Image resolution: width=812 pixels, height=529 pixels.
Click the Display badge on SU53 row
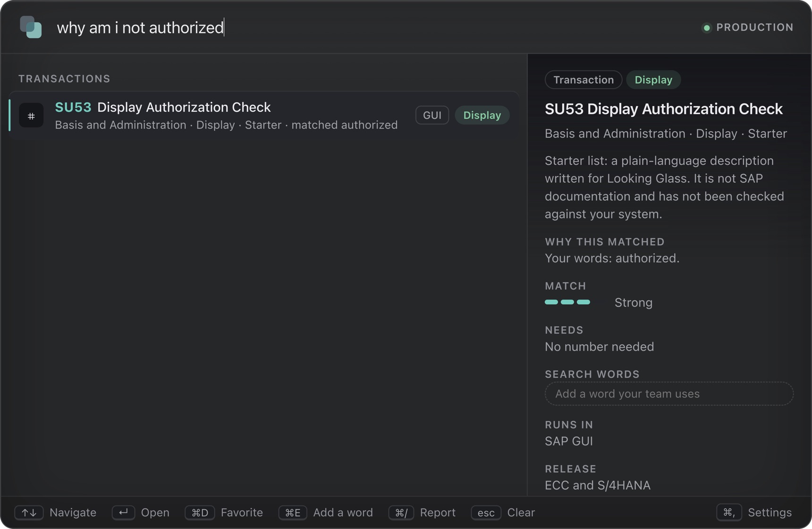pyautogui.click(x=482, y=115)
